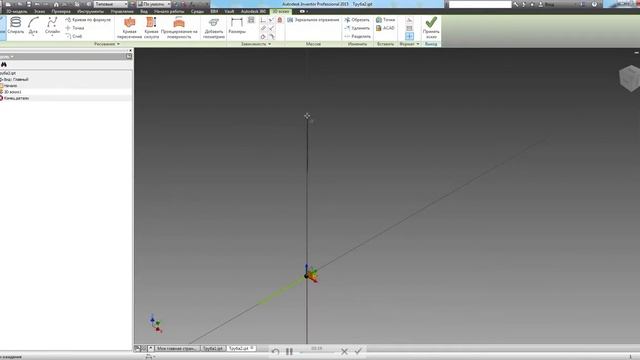The height and width of the screenshot is (360, 640).
Task: Click the Разделить (split) tool
Action: coord(358,36)
